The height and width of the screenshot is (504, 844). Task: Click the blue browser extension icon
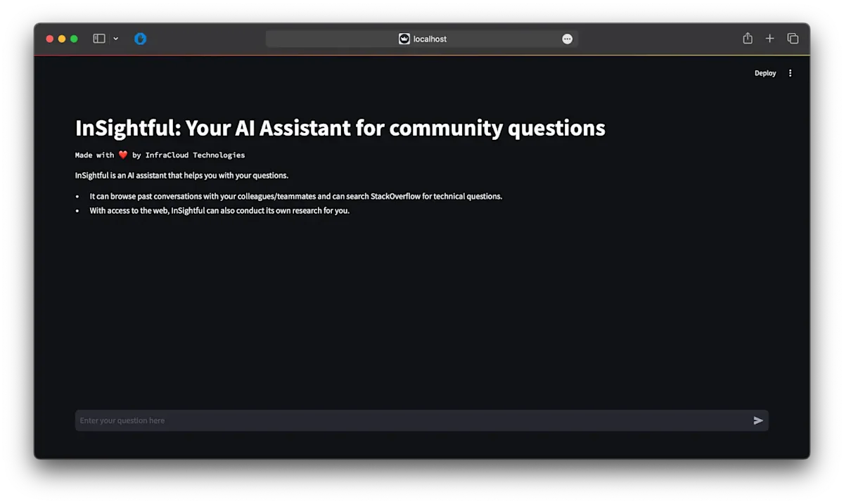(140, 39)
